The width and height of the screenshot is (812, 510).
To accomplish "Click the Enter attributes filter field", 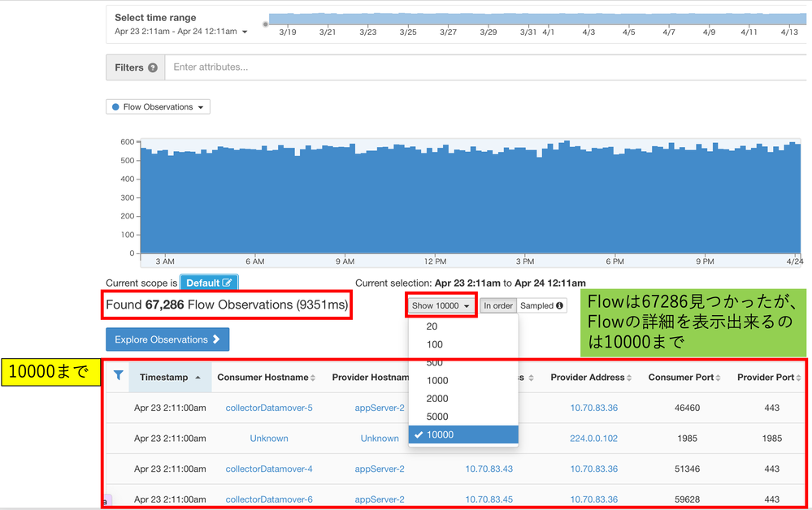I will coord(485,67).
